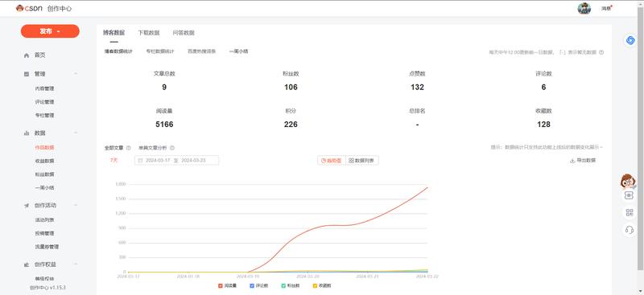Open the date range picker field
This screenshot has height=295, width=644.
(x=176, y=161)
